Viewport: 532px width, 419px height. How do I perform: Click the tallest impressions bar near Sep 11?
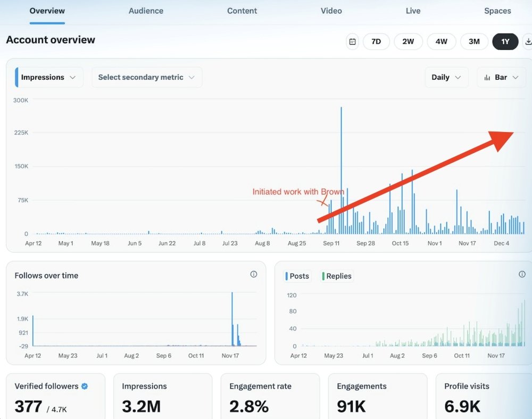tap(341, 170)
